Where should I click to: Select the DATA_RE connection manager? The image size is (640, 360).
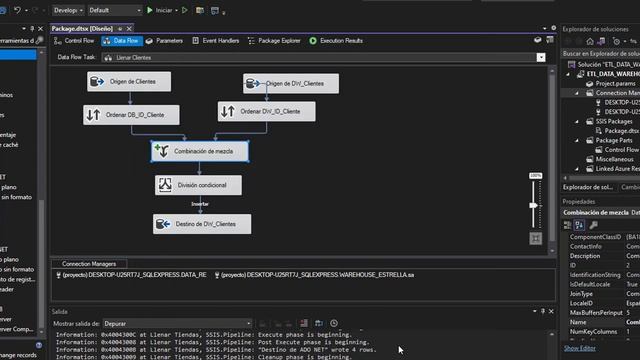tap(131, 275)
